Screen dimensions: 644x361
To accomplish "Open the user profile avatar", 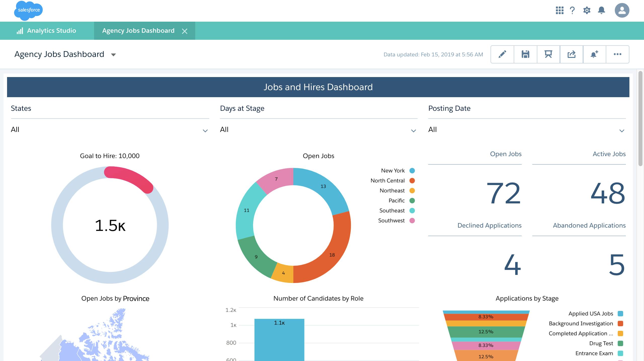I will [622, 10].
